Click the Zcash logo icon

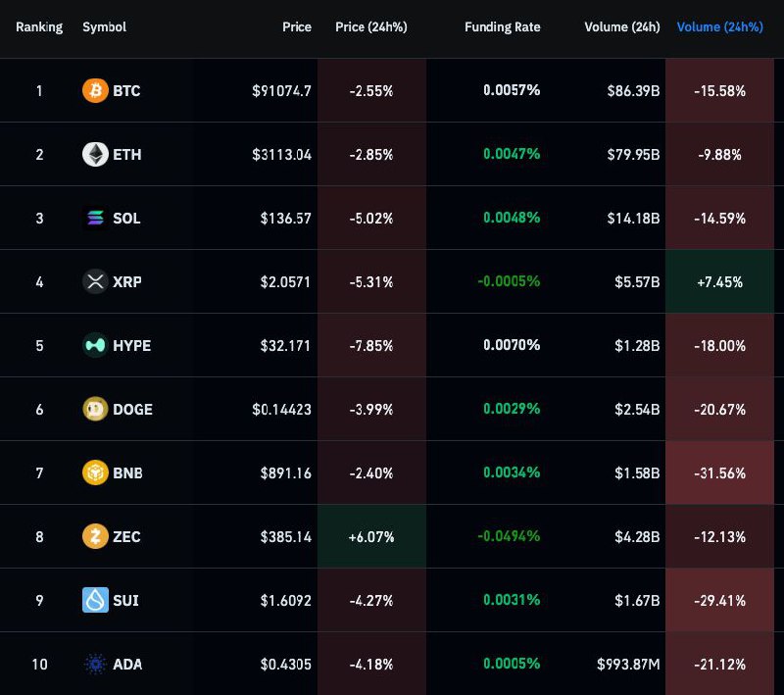tap(95, 537)
